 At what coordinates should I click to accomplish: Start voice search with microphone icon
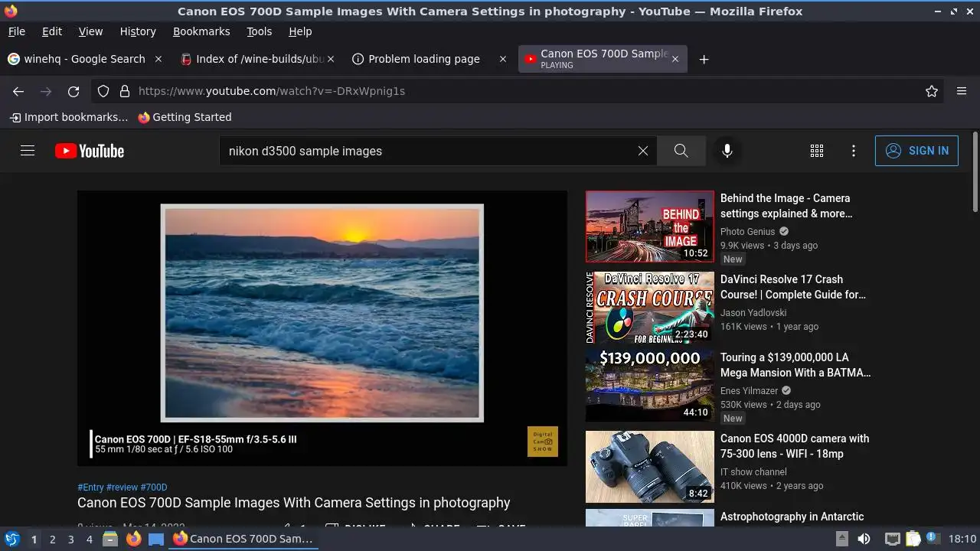[x=727, y=151]
